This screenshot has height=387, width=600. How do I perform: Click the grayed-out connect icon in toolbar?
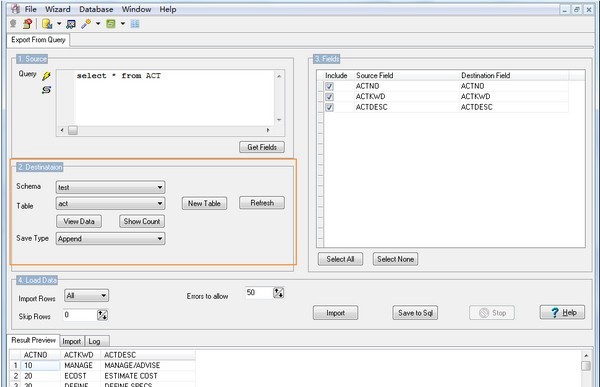[13, 24]
